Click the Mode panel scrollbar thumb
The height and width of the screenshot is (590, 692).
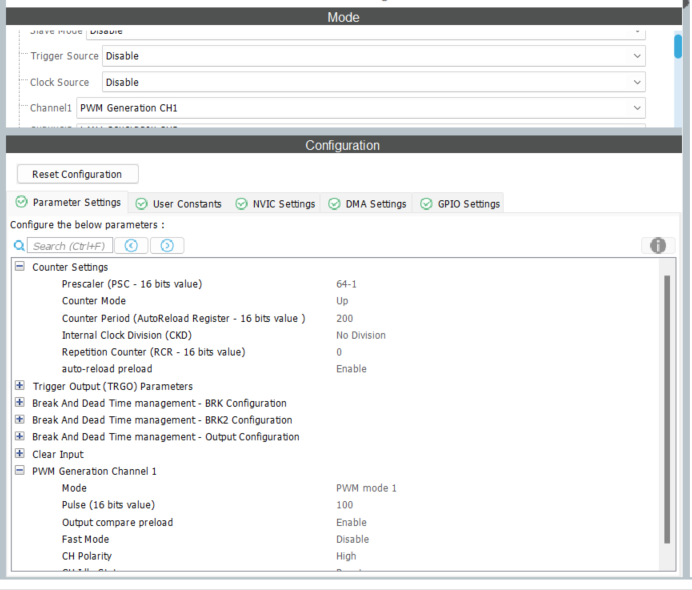[x=678, y=46]
